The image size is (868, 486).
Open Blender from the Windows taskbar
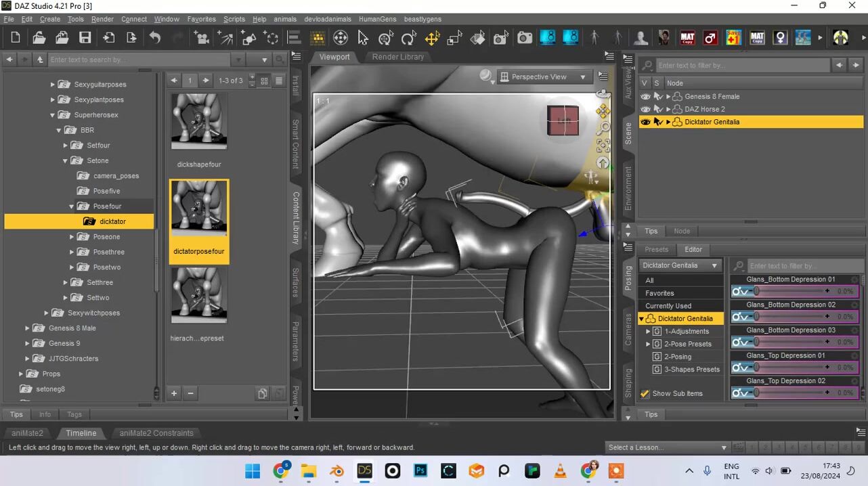pos(337,471)
